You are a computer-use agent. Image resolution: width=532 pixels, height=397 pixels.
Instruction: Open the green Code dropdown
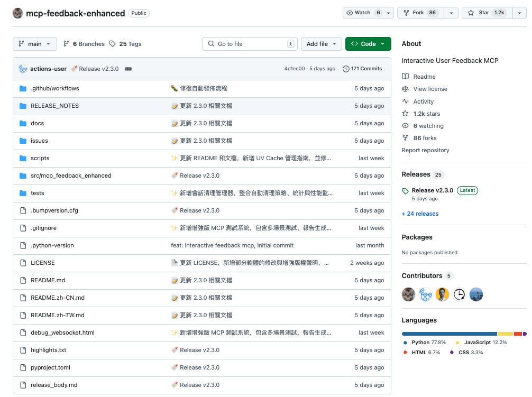tap(368, 44)
